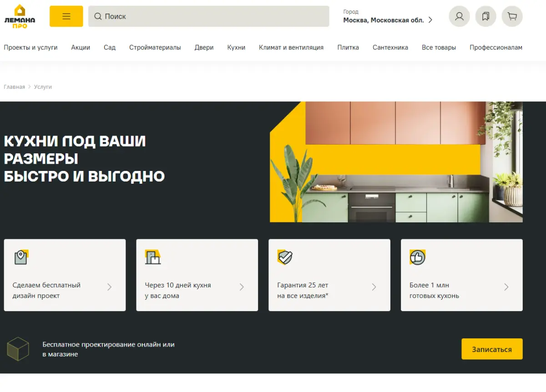
Task: Click the Сделаем бесплатный дизайн проект text
Action: click(x=46, y=291)
